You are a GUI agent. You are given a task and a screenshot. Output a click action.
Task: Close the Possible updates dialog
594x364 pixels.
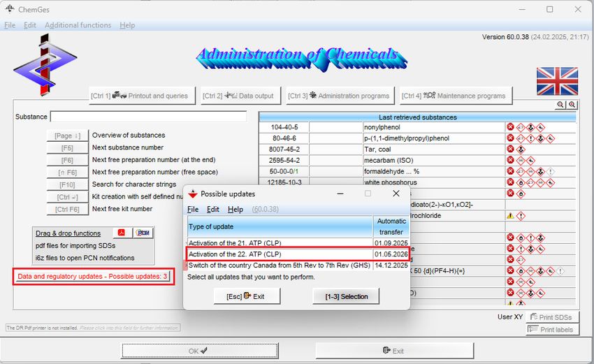[x=396, y=194]
